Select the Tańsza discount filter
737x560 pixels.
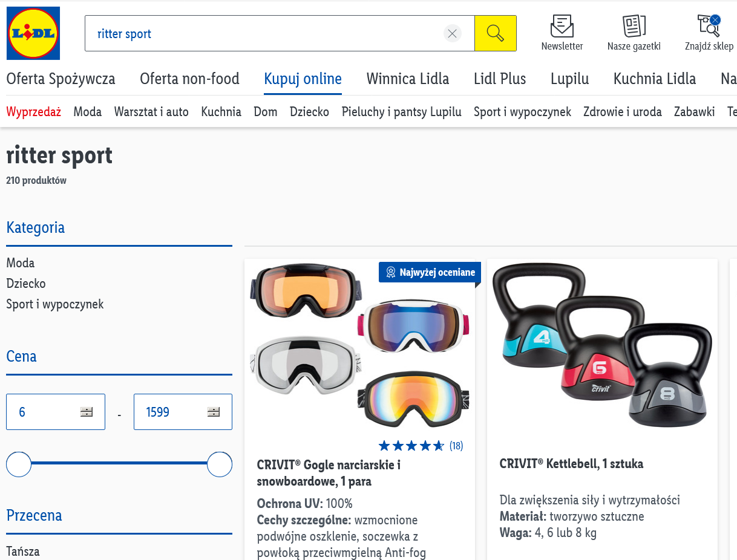coord(23,551)
